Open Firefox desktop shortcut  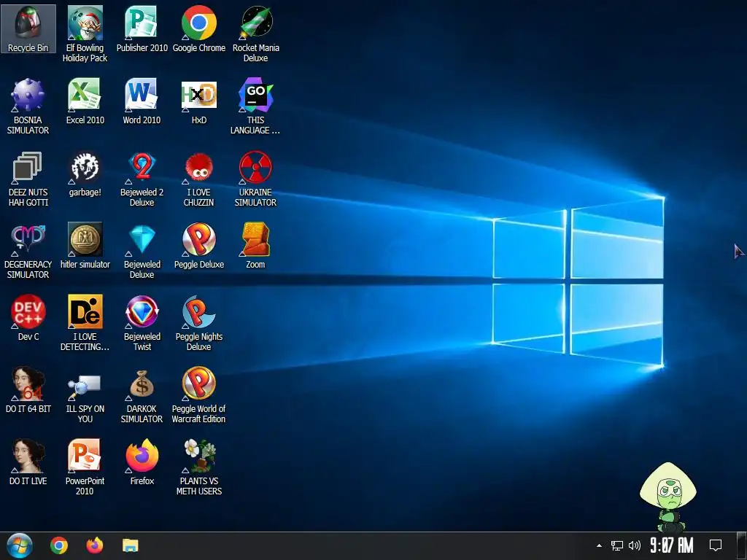[142, 462]
